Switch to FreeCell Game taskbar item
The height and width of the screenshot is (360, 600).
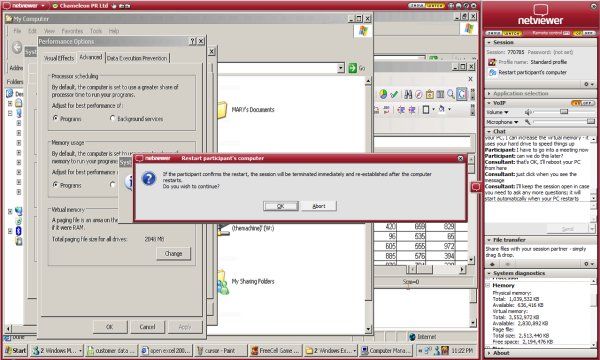pyautogui.click(x=275, y=350)
